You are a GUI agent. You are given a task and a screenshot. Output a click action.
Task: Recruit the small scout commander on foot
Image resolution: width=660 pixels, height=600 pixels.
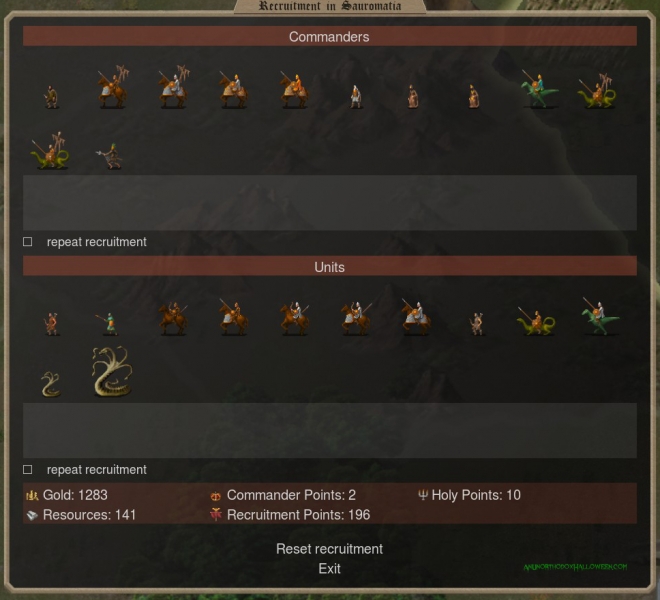(x=51, y=96)
